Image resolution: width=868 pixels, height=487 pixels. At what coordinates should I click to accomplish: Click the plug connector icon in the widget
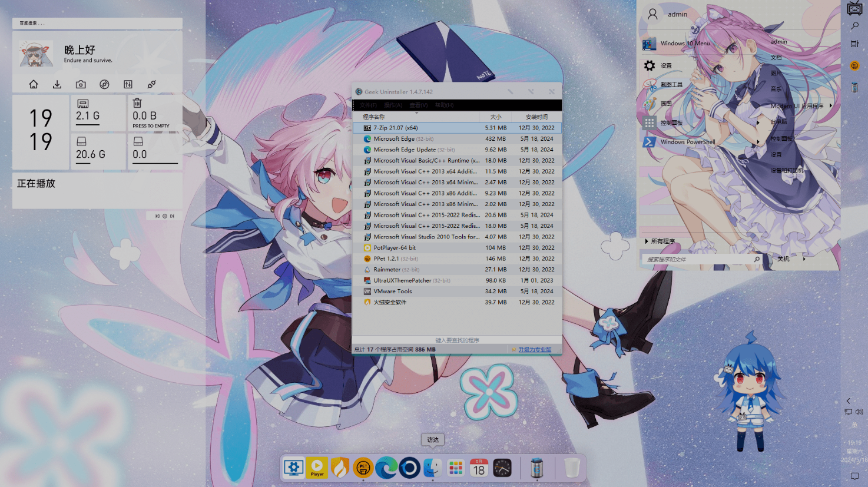[x=151, y=84]
